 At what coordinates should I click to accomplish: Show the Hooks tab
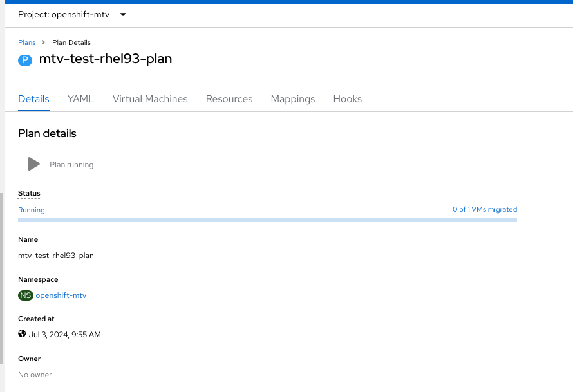pos(348,99)
